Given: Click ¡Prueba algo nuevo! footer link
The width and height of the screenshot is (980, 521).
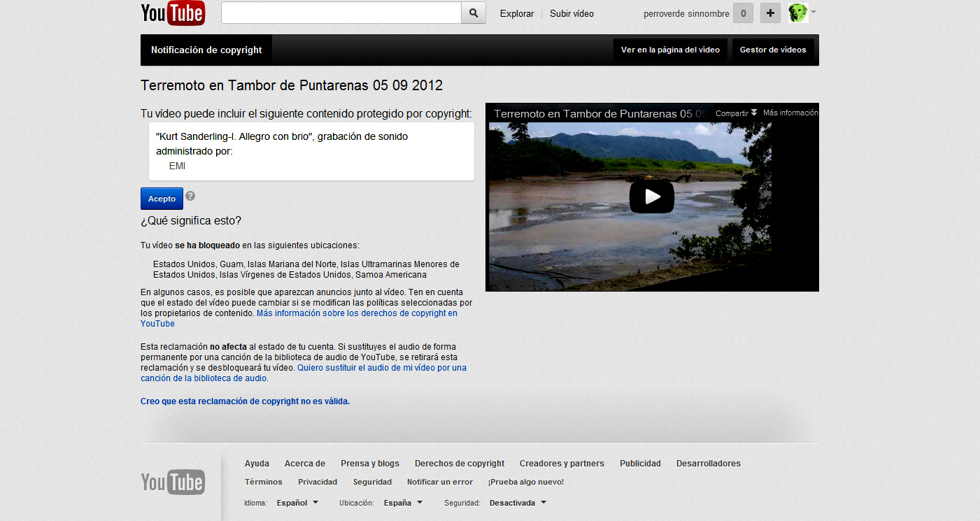Looking at the screenshot, I should [526, 482].
